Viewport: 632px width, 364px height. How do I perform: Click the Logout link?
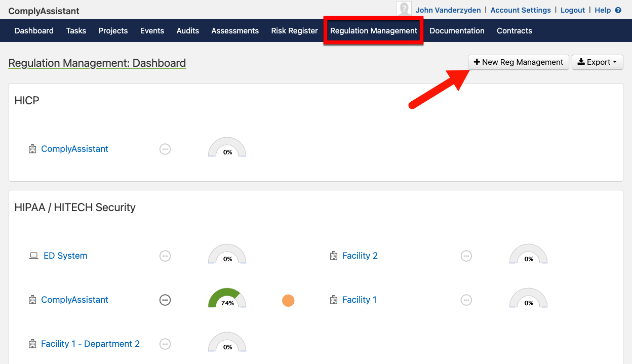pyautogui.click(x=573, y=10)
